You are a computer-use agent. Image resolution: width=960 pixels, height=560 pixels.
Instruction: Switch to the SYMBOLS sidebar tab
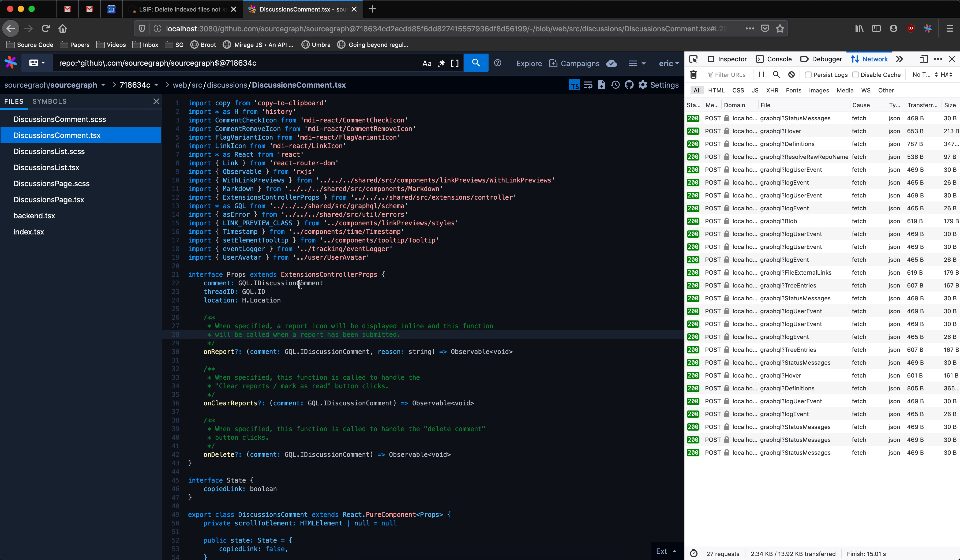point(50,101)
